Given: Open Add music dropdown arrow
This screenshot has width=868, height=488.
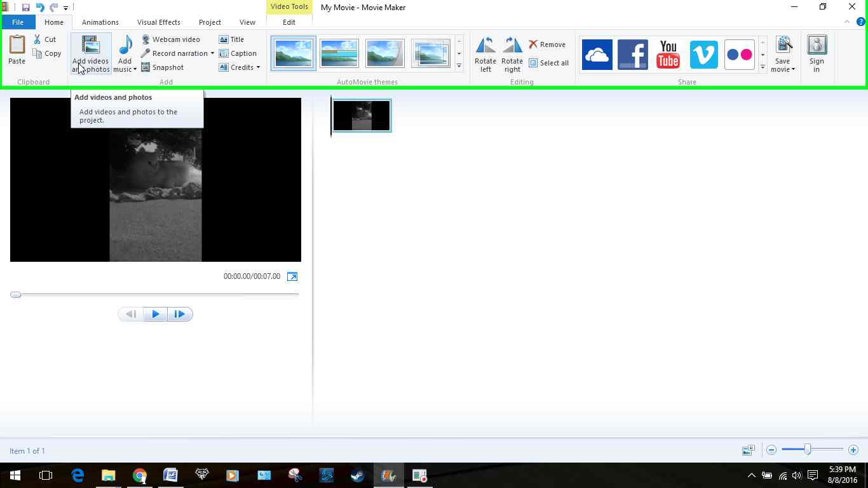Looking at the screenshot, I should (135, 69).
